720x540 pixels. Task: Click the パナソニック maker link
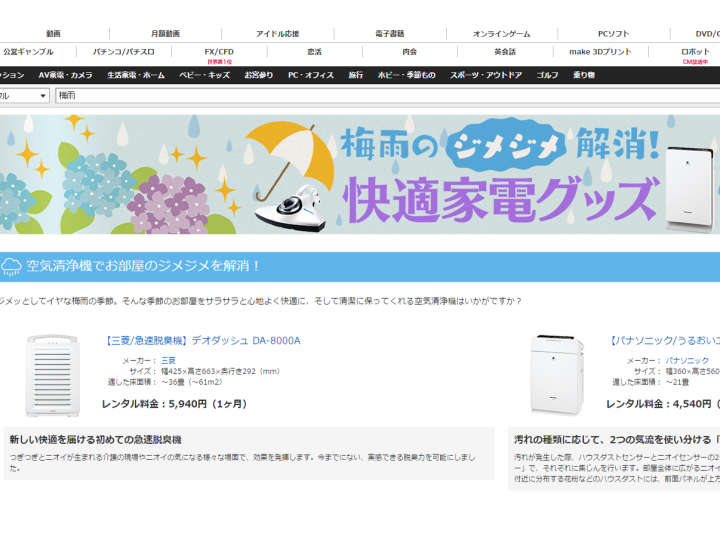pyautogui.click(x=687, y=360)
